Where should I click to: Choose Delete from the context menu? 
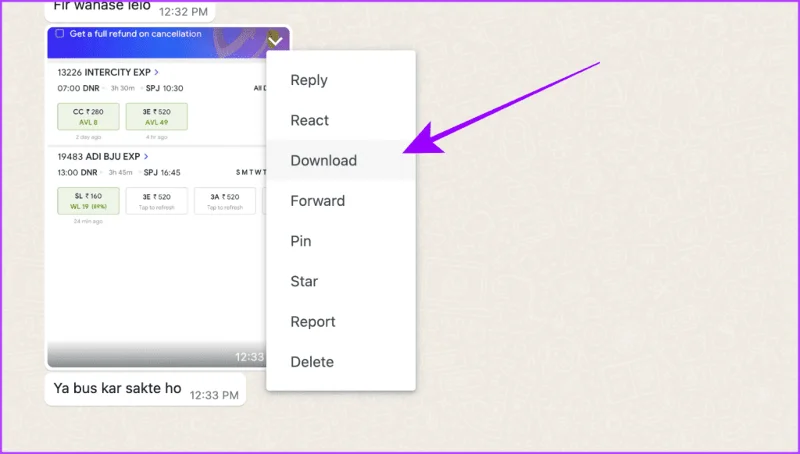341,362
